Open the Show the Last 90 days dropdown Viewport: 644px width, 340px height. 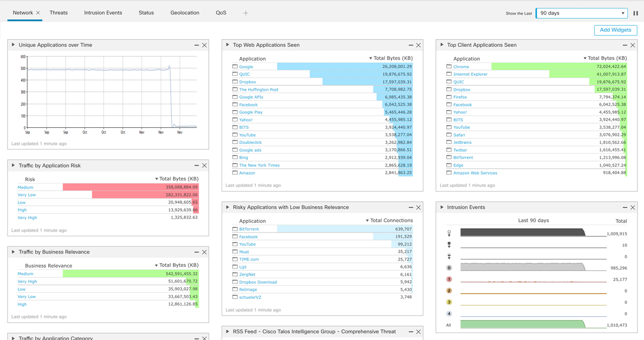click(x=582, y=13)
